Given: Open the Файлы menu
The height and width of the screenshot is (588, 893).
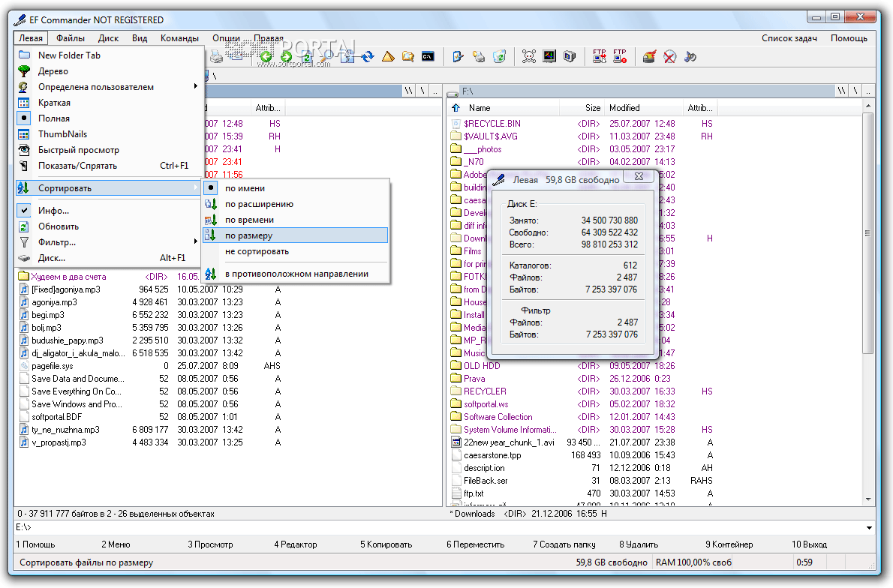Looking at the screenshot, I should [71, 38].
